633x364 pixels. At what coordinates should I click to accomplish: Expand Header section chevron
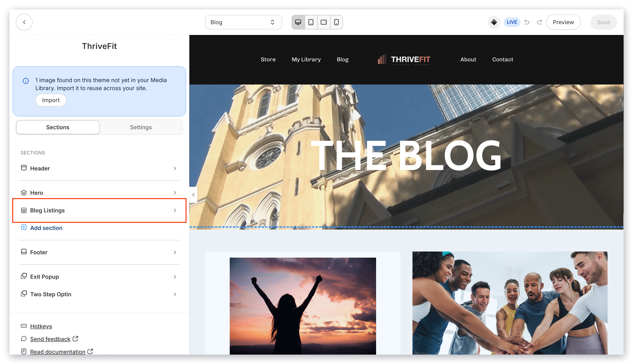tap(175, 168)
